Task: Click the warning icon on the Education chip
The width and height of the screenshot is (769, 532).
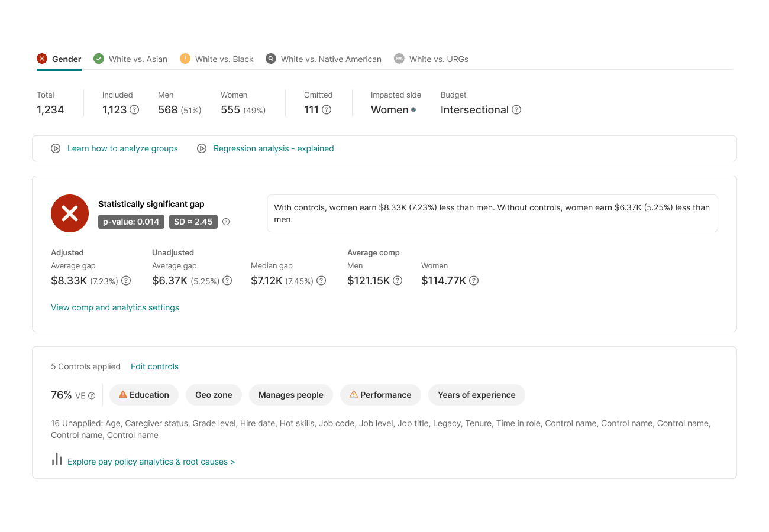Action: [x=123, y=395]
